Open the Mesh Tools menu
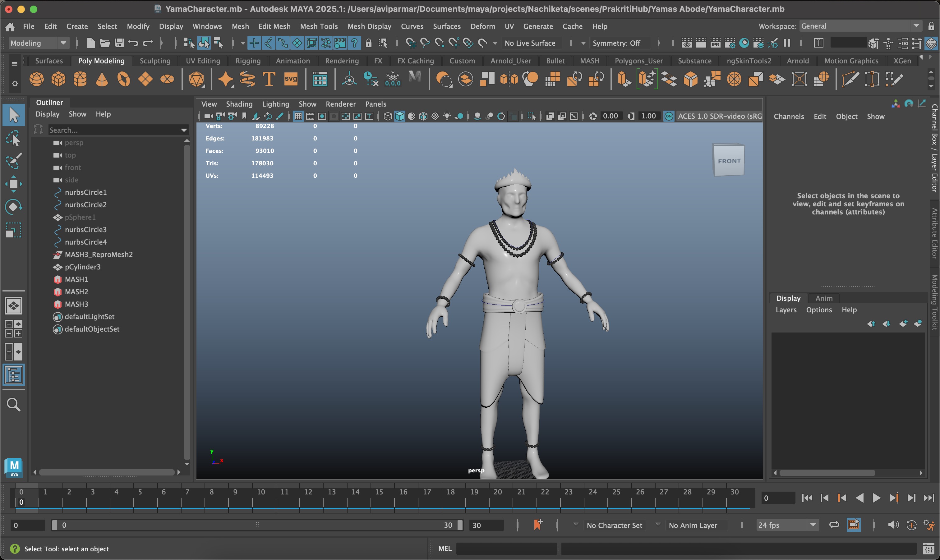This screenshot has width=940, height=560. (x=319, y=26)
